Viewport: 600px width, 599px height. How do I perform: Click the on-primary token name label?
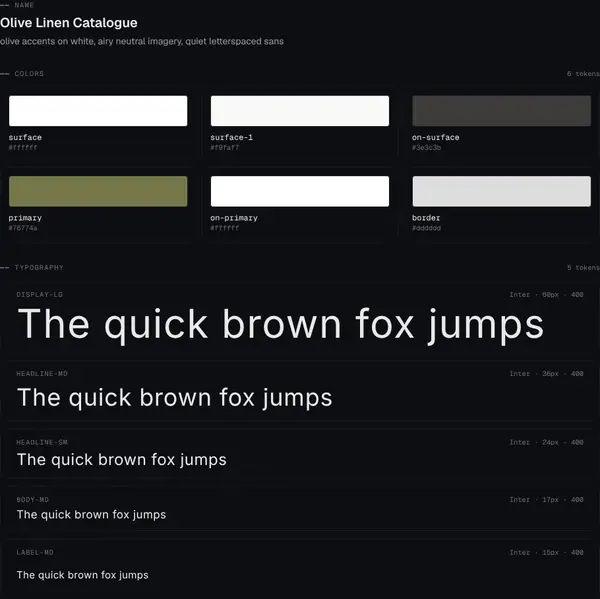[x=234, y=218]
